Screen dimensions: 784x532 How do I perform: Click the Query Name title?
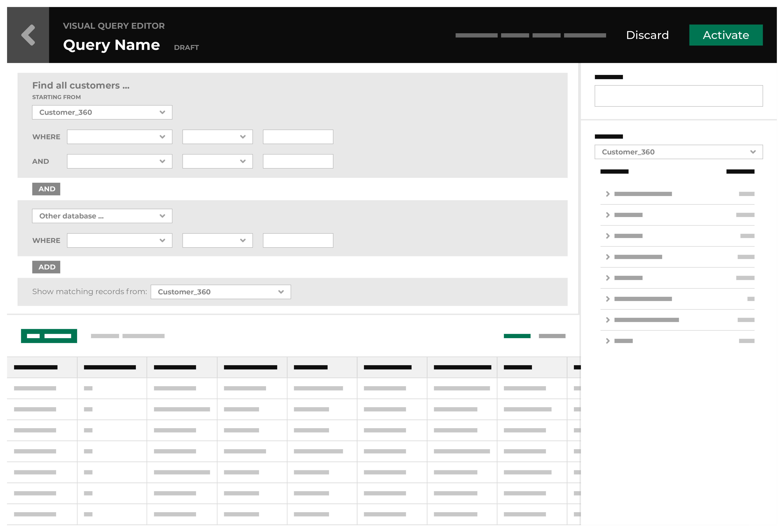coord(112,45)
